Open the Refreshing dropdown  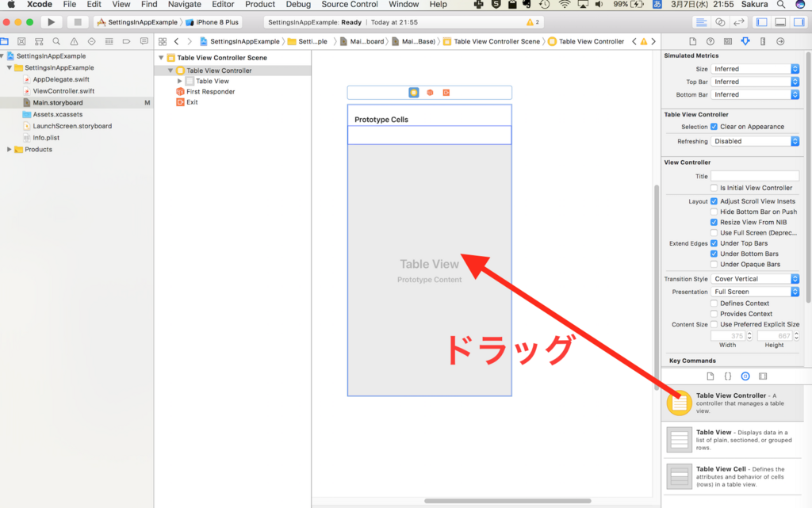(x=755, y=141)
